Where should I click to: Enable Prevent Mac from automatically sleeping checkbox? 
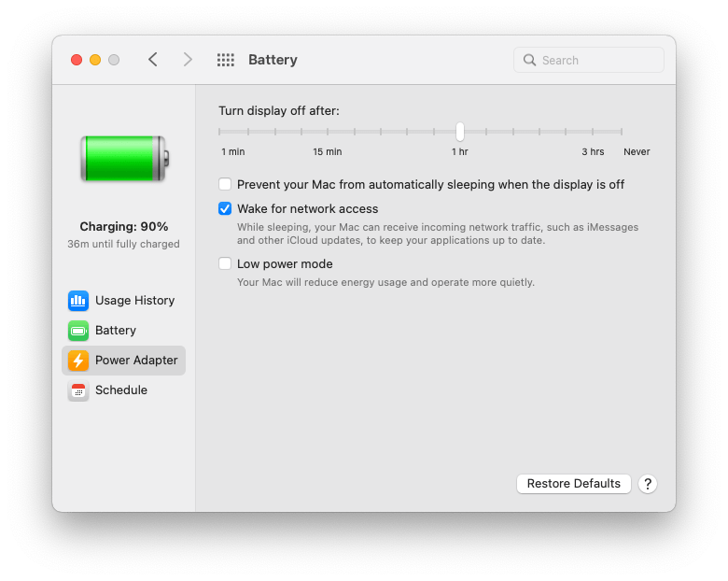[225, 184]
